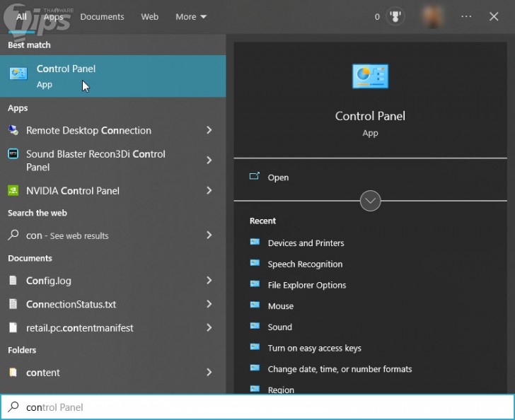Click the Turn on easy access keys icon
The image size is (515, 420).
(255, 347)
